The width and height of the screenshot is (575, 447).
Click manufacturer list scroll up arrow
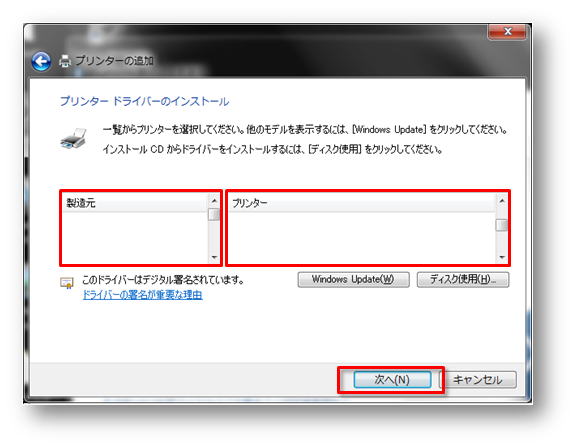pyautogui.click(x=214, y=201)
